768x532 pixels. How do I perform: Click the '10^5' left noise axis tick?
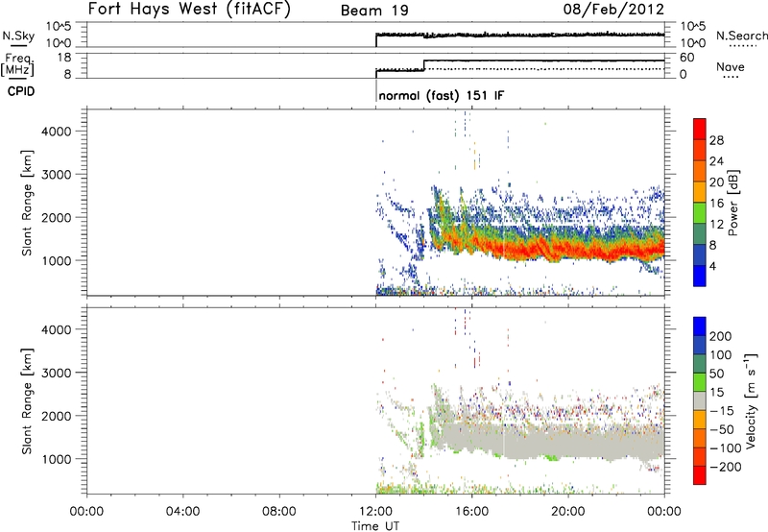[x=59, y=27]
